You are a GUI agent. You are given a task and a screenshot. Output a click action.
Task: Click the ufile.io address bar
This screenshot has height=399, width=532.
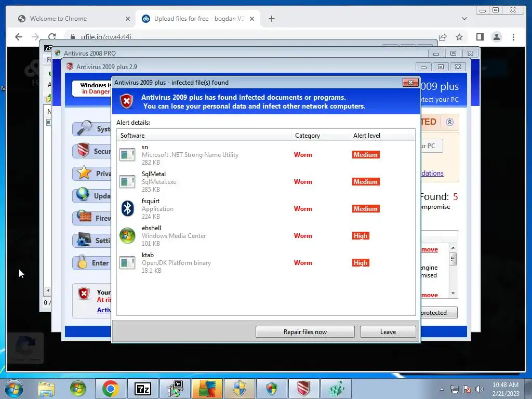[x=251, y=37]
